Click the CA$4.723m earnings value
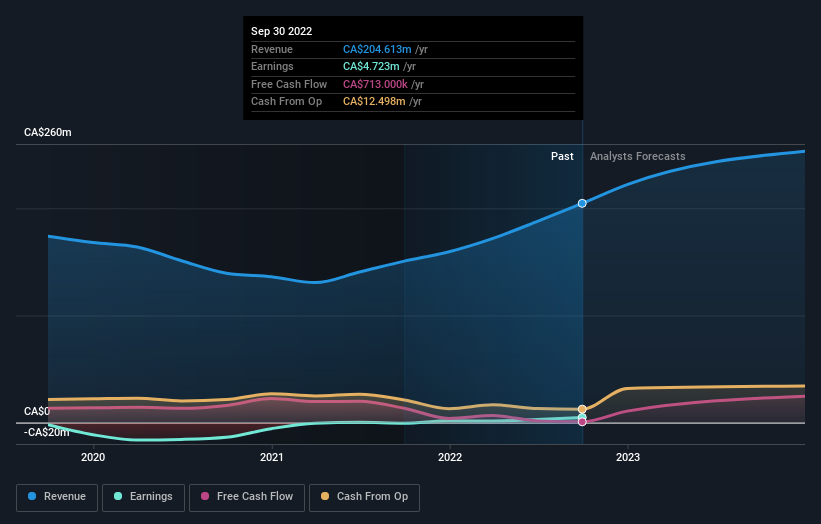821x524 pixels. [371, 66]
